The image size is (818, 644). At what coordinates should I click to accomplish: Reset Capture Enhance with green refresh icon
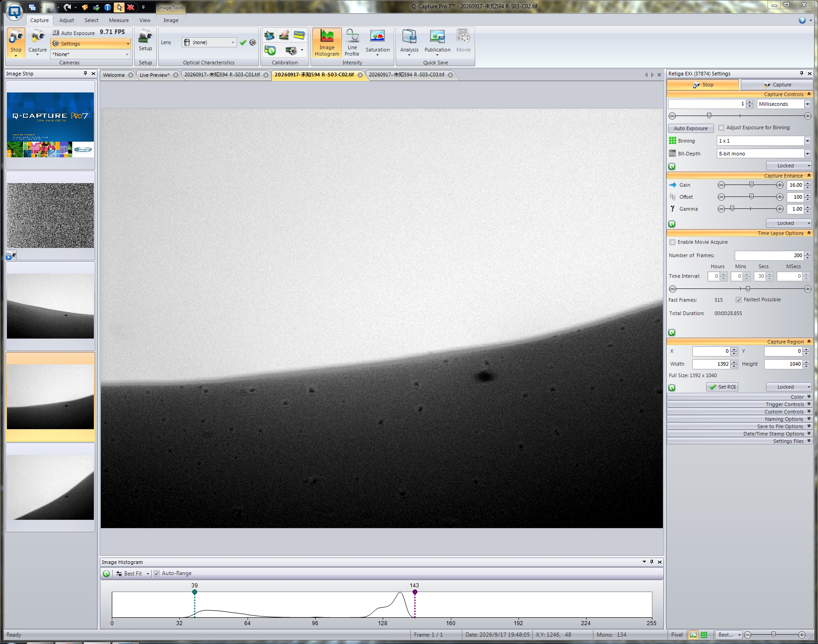[672, 224]
